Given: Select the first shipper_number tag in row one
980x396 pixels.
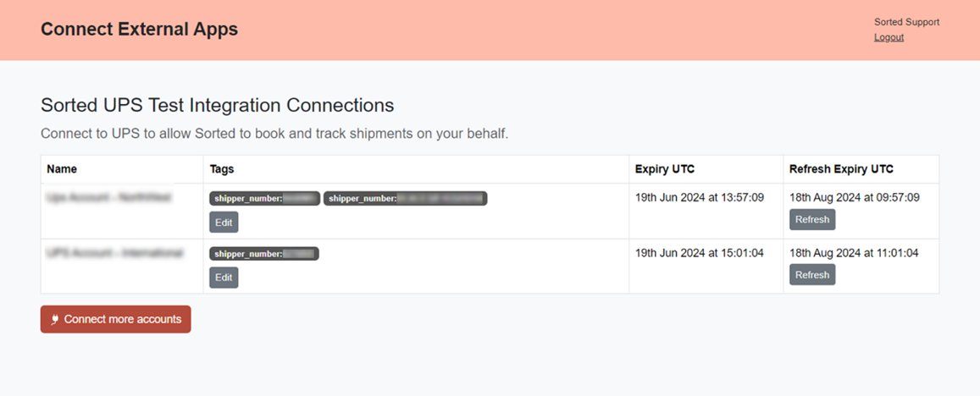Looking at the screenshot, I should [x=264, y=199].
